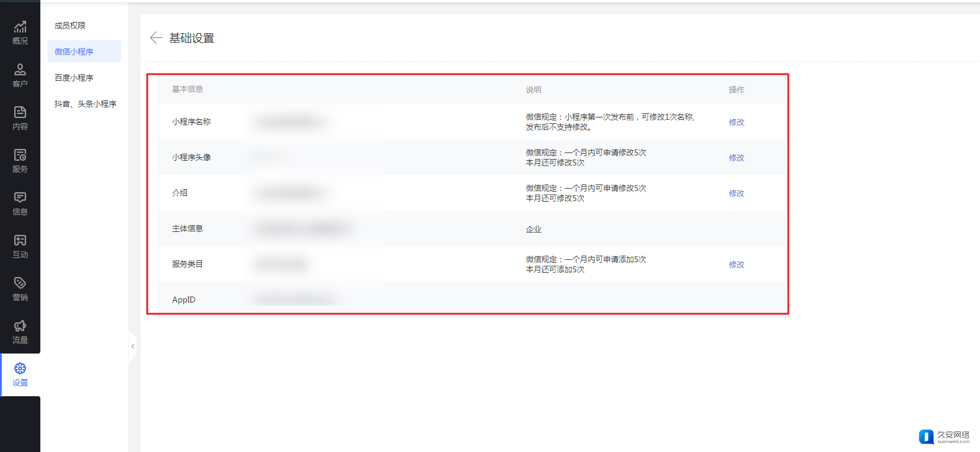Image resolution: width=980 pixels, height=452 pixels.
Task: Click the AppID row label
Action: (x=184, y=300)
